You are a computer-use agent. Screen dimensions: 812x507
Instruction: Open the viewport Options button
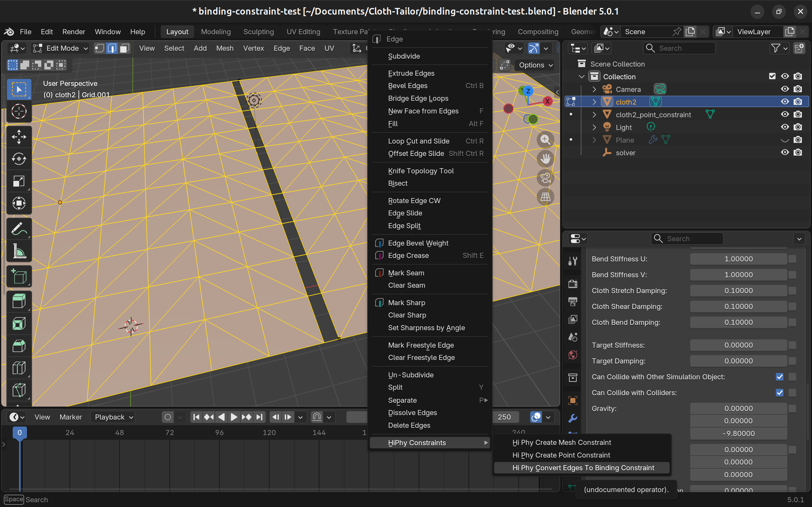[535, 65]
